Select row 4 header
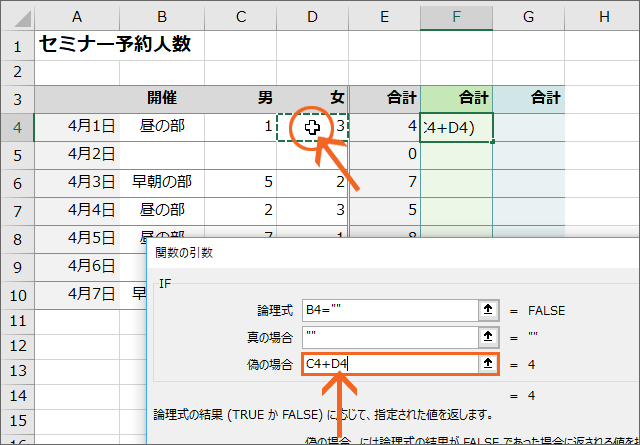 click(x=17, y=127)
